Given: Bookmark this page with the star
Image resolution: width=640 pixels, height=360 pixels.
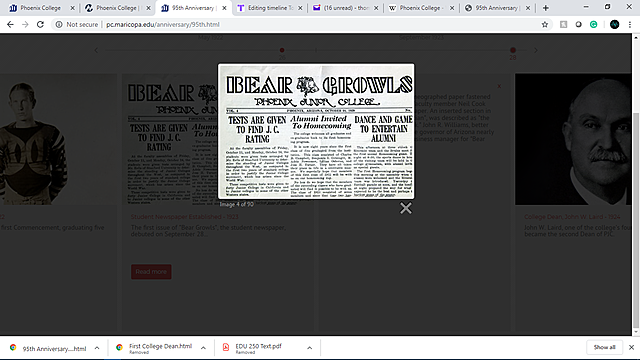Looking at the screenshot, I should pyautogui.click(x=544, y=24).
